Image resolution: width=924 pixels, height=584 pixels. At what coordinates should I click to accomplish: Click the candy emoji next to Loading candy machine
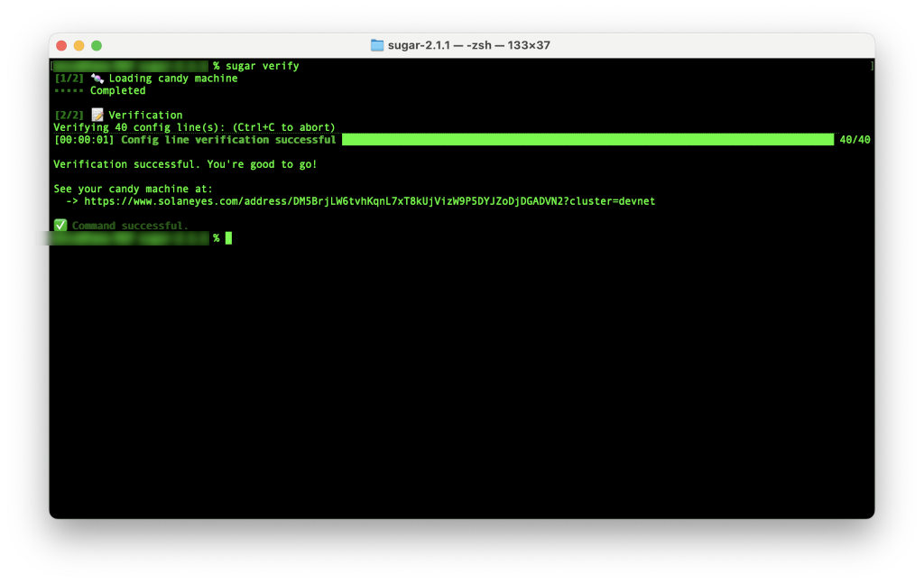coord(97,79)
